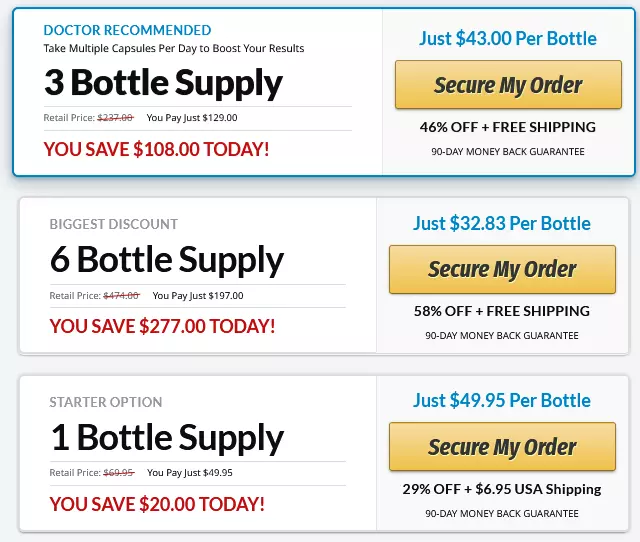
Task: Click Secure My Order for 1 Bottle Supply
Action: click(x=502, y=446)
